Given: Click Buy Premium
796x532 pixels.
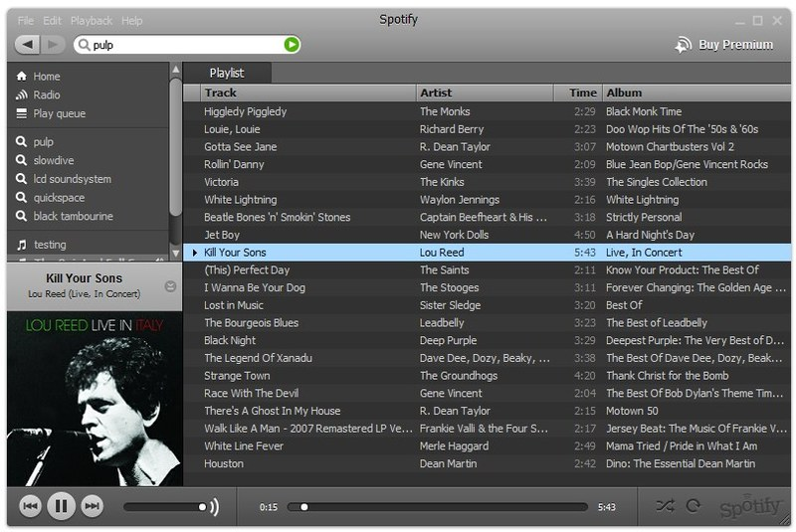Looking at the screenshot, I should click(x=724, y=45).
